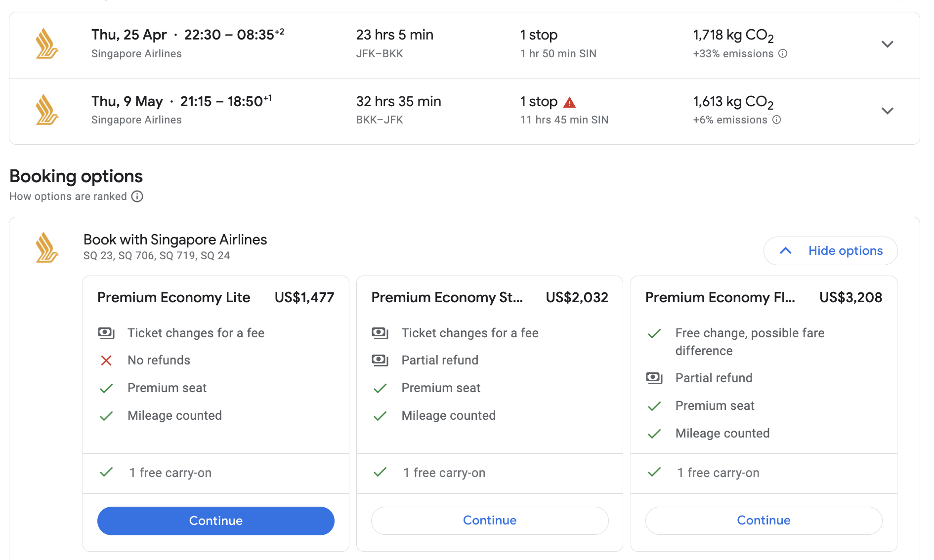Expand the Thu, 9 May flight details
Screen dimensions: 934x560
888,111
